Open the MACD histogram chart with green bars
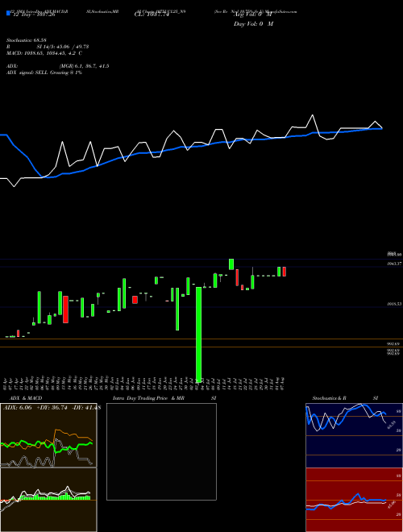The height and width of the screenshot is (532, 403). [x=48, y=500]
